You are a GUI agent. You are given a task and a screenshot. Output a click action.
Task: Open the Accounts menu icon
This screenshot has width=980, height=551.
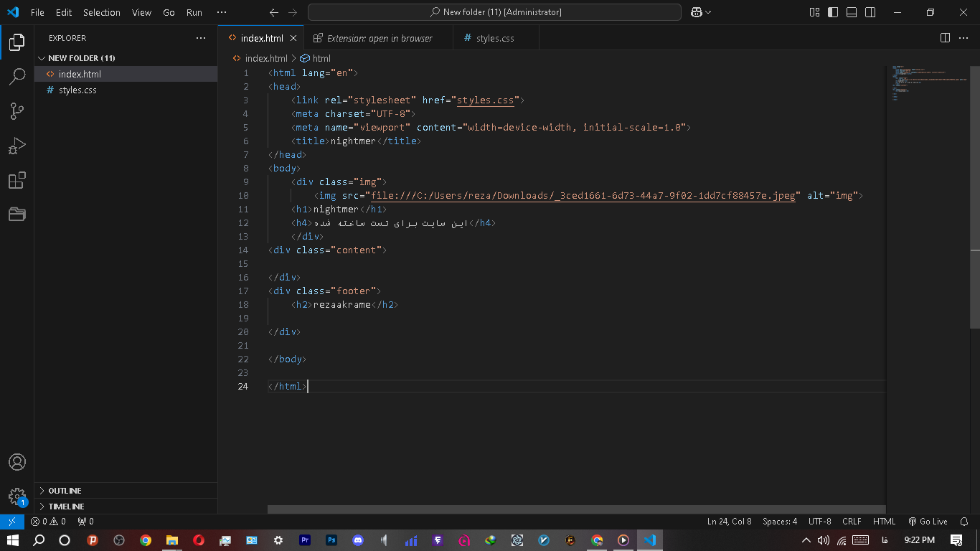[17, 462]
